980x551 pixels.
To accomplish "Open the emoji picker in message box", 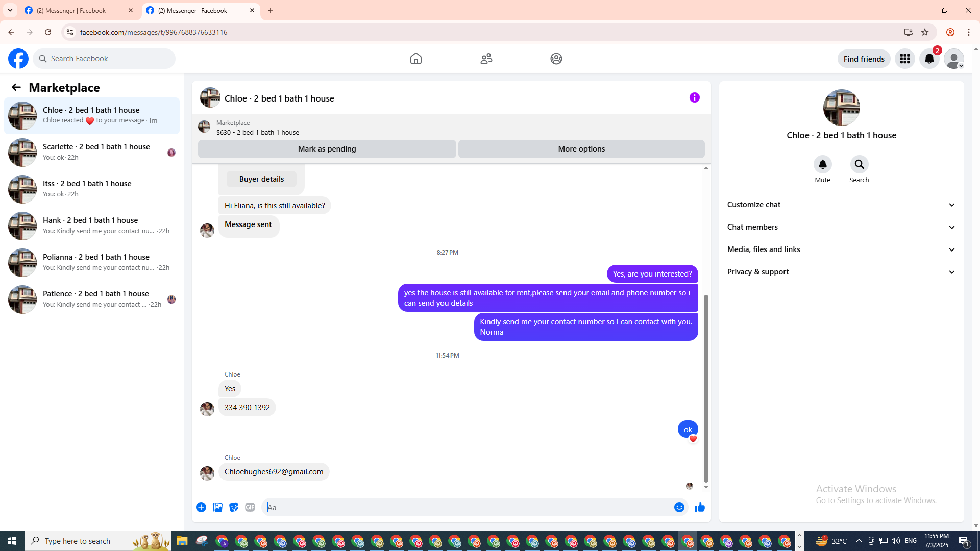I will tap(679, 507).
